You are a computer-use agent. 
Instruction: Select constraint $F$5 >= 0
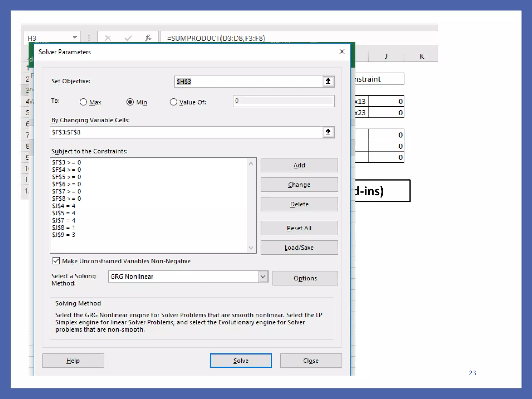click(x=66, y=177)
